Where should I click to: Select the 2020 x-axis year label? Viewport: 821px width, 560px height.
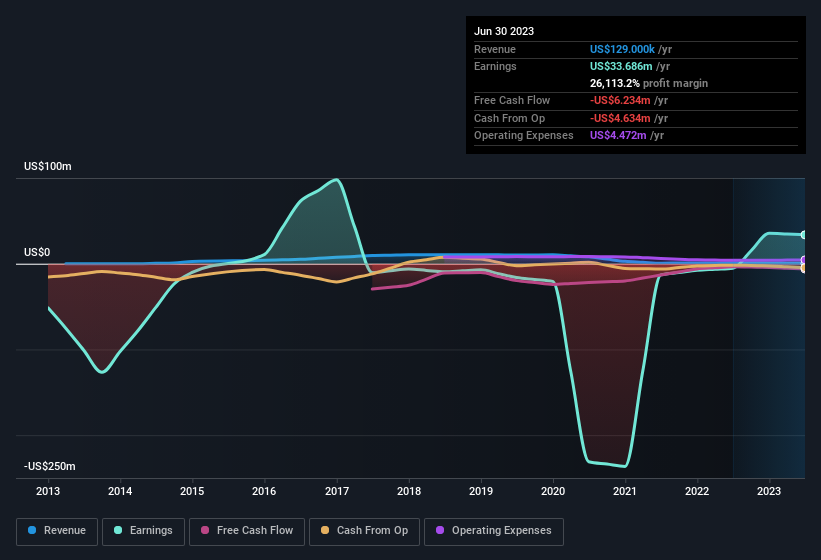(x=552, y=491)
